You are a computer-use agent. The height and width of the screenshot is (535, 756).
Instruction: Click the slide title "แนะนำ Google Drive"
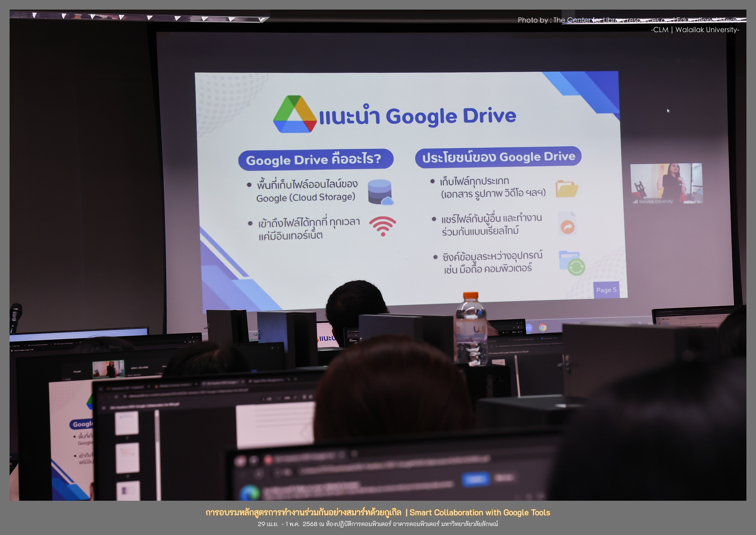coord(417,116)
